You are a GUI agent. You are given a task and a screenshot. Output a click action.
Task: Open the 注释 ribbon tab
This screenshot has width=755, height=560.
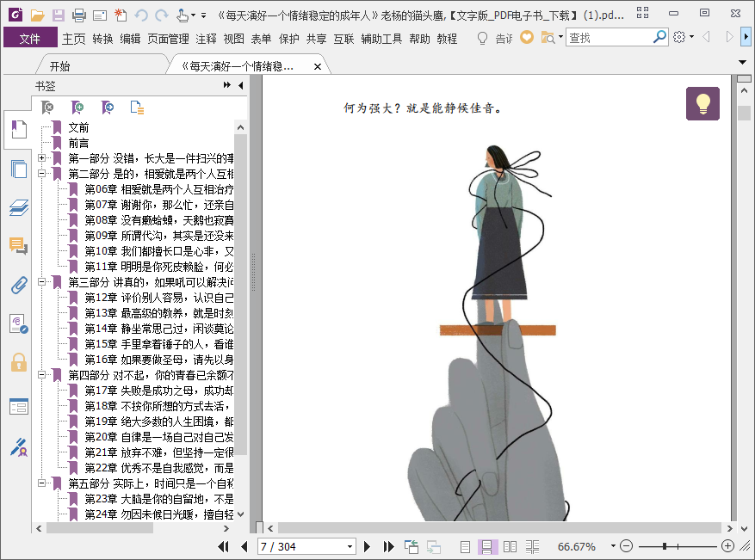tap(206, 39)
